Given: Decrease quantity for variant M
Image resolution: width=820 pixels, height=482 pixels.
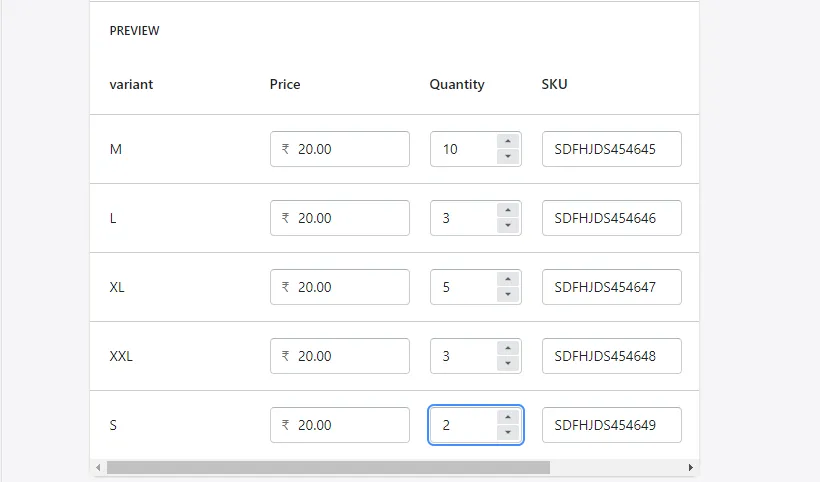Looking at the screenshot, I should click(508, 157).
